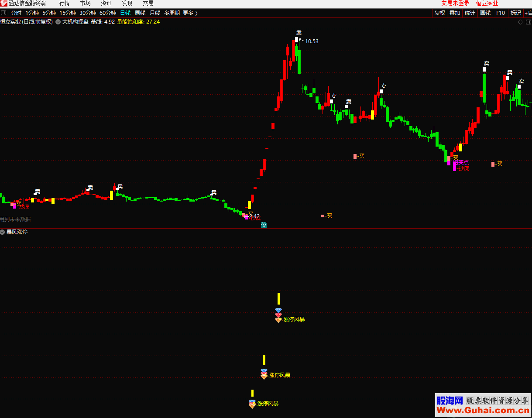Switch to the 1分钟 period
This screenshot has width=532, height=418.
pos(32,13)
